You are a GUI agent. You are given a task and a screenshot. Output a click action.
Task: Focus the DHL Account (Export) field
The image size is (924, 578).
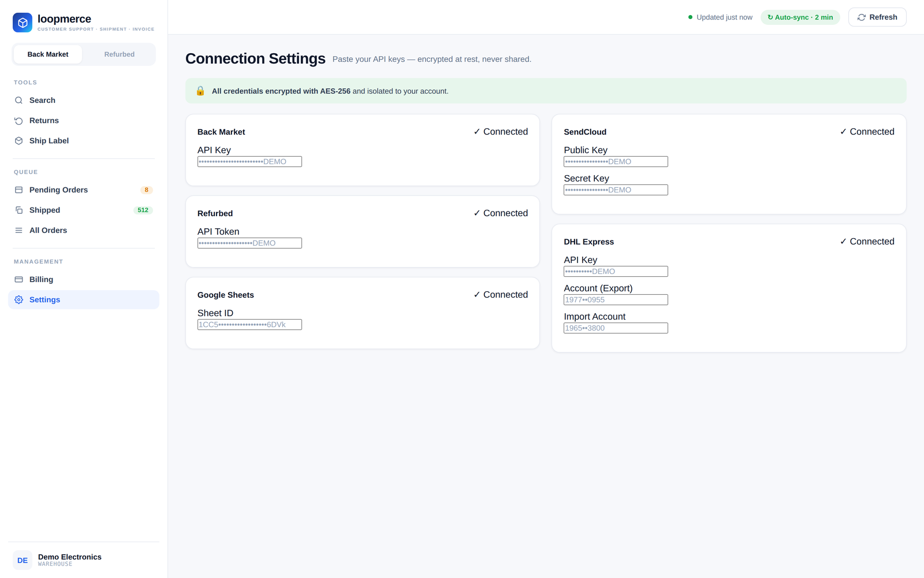[616, 300]
